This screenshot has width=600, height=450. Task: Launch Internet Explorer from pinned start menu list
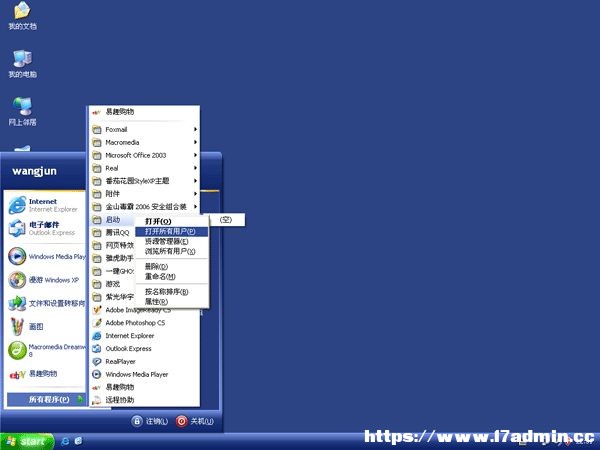tap(45, 205)
